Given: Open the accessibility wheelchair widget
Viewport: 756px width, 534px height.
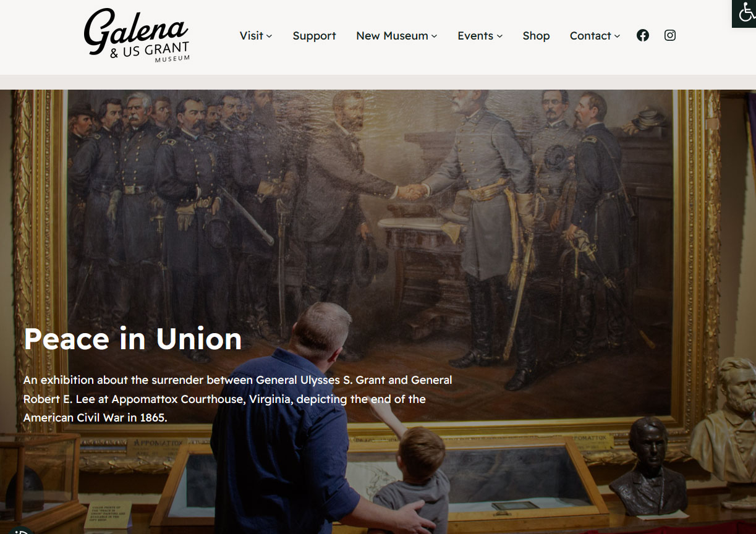Looking at the screenshot, I should (x=745, y=12).
